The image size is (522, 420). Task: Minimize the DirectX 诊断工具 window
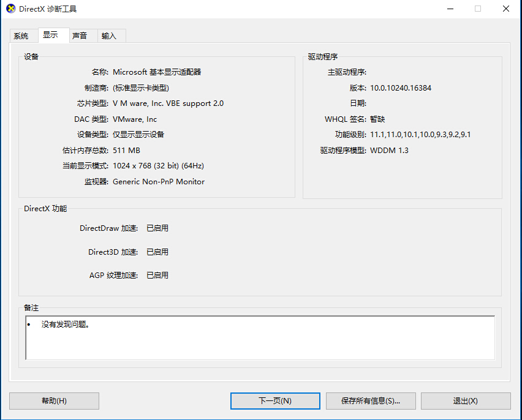(x=450, y=9)
